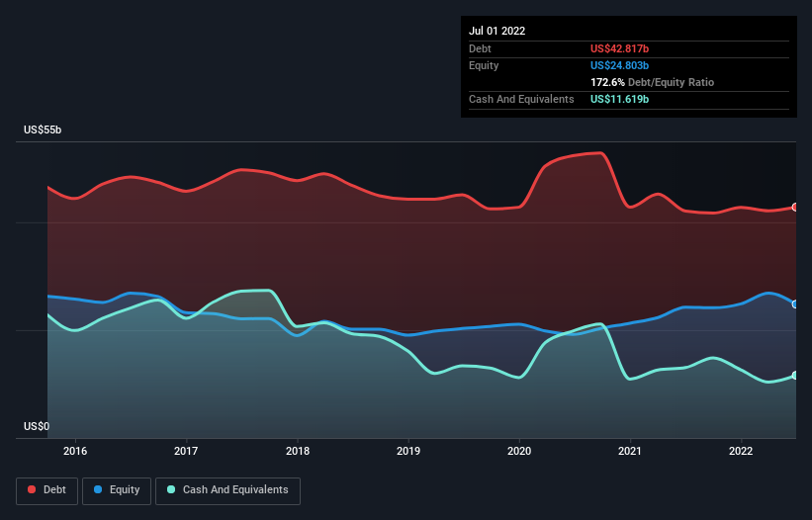This screenshot has height=520, width=812.
Task: Click the red Debt endpoint marker
Action: pos(795,208)
